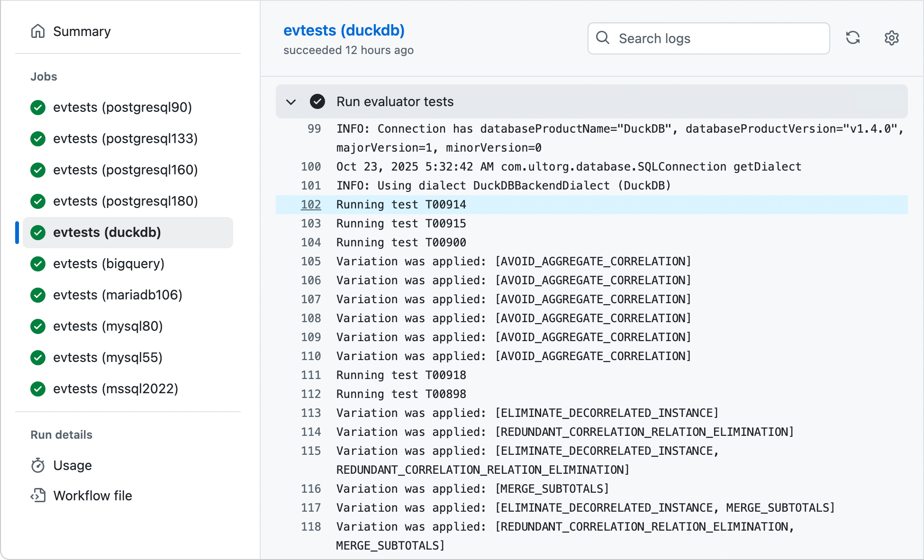Screen dimensions: 924x560
Task: Click green checkmark beside evtests (mssql2022)
Action: coord(37,389)
